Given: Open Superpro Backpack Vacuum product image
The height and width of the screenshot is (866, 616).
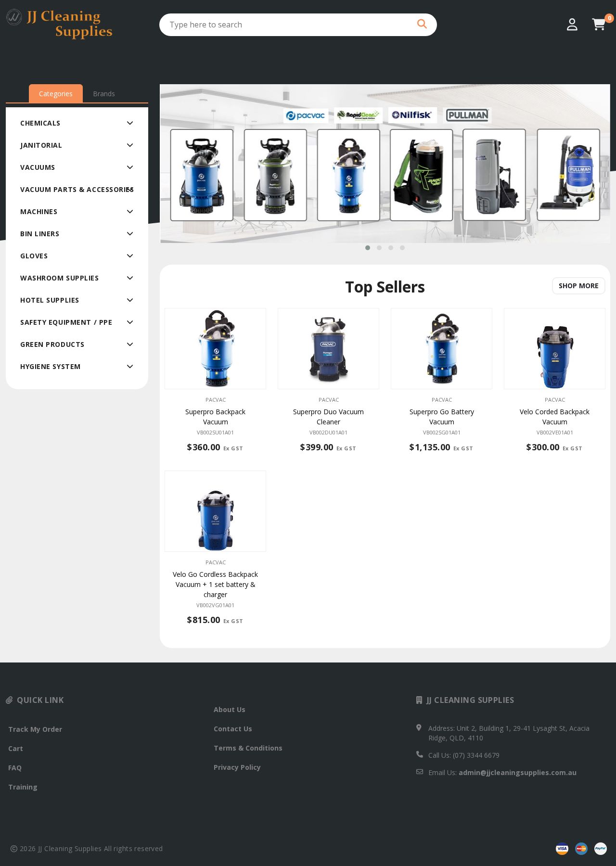Looking at the screenshot, I should point(215,348).
